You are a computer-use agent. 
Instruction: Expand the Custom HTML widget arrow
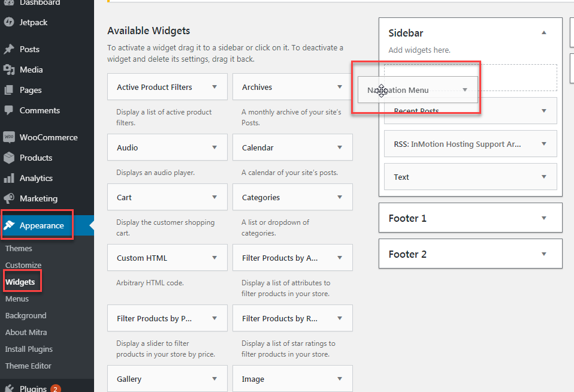pos(215,258)
